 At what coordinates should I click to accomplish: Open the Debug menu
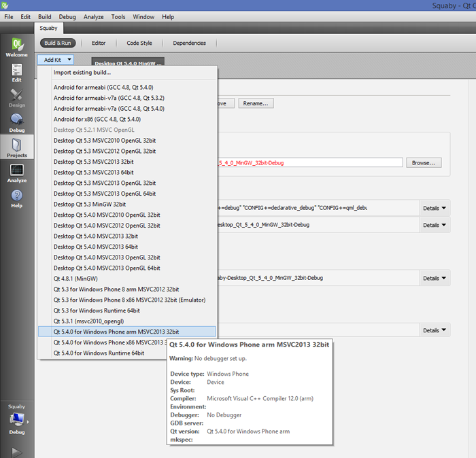[x=67, y=17]
